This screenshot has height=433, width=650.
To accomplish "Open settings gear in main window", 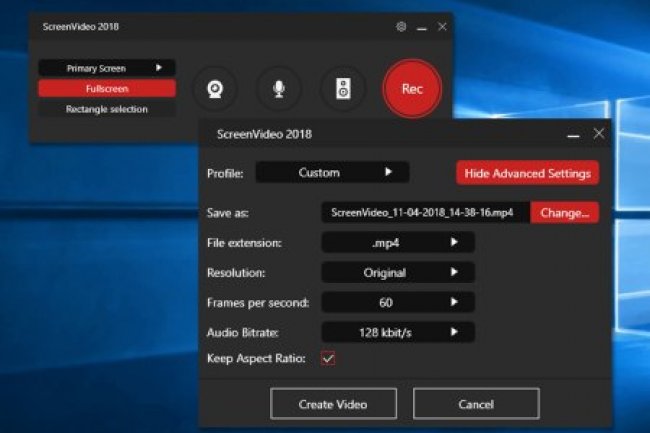I will 401,26.
